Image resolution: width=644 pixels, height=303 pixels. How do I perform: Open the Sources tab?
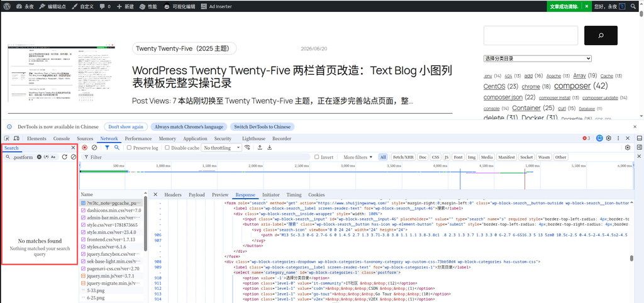(x=85, y=139)
